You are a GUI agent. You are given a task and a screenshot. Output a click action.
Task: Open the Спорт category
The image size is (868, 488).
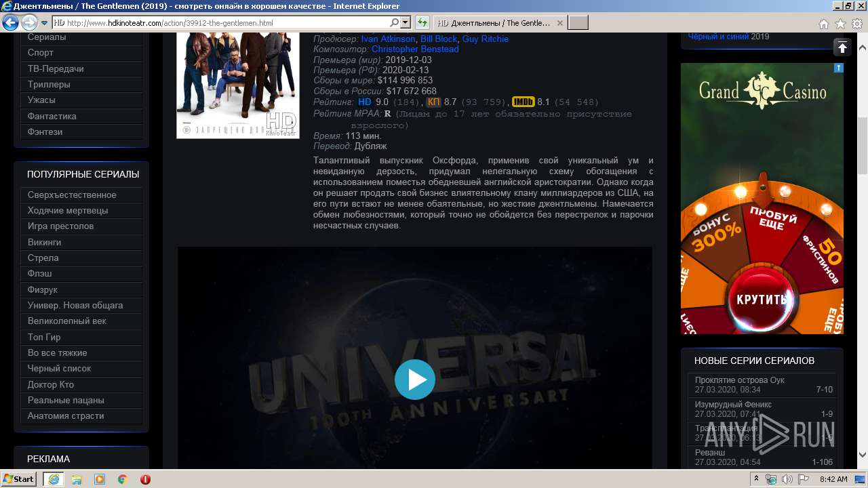[x=81, y=52]
